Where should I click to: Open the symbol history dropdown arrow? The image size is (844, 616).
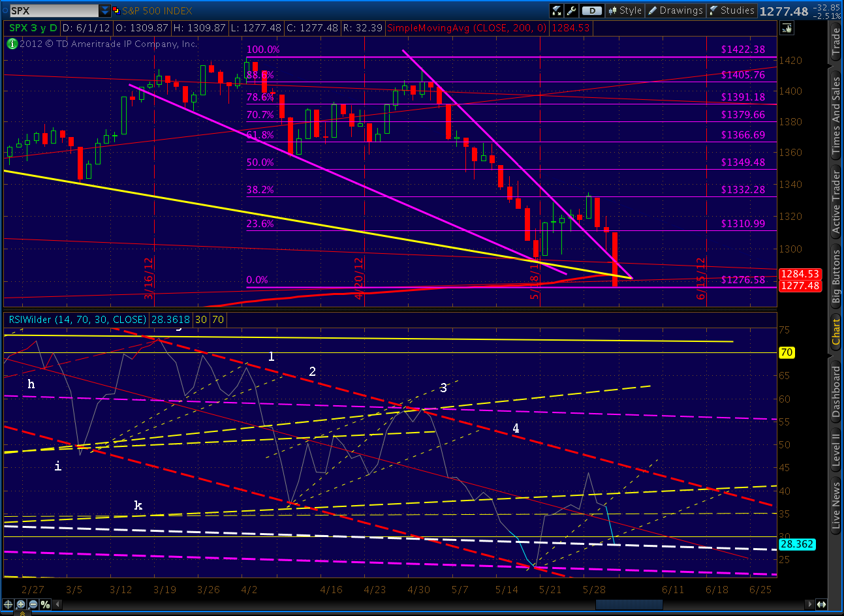click(105, 10)
